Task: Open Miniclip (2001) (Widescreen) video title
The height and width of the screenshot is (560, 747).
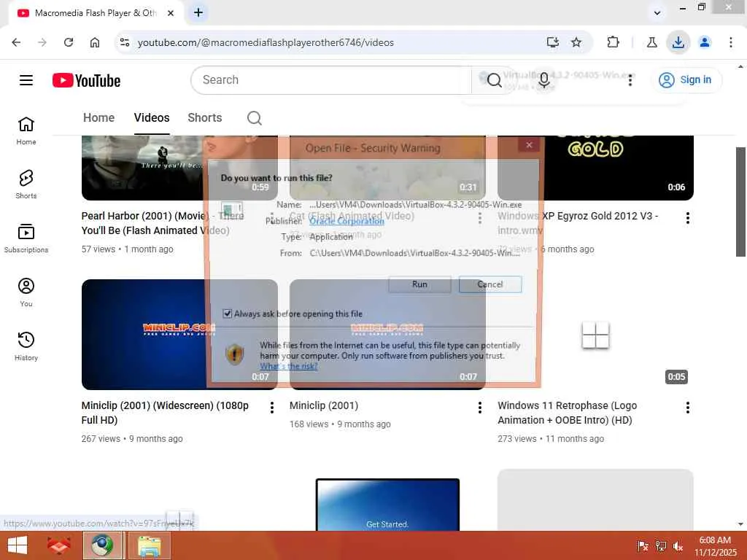Action: click(165, 413)
